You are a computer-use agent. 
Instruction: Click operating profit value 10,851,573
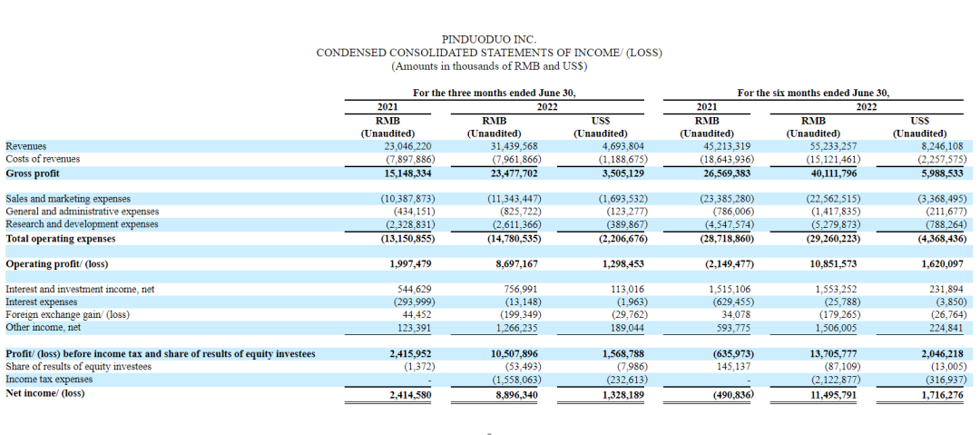tap(833, 264)
